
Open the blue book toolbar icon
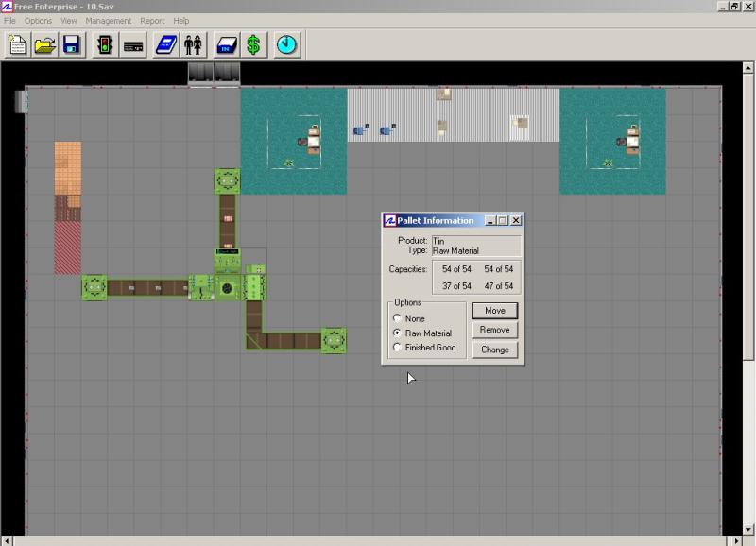point(166,44)
